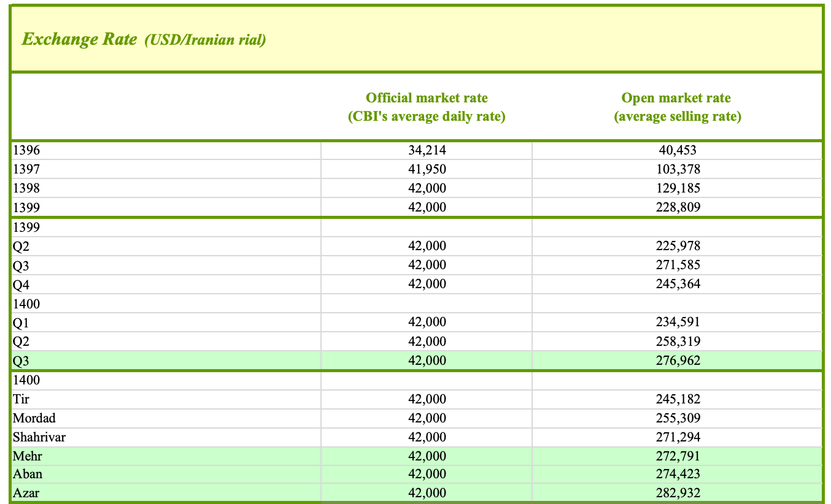
Task: Click the 42,000 value in the Shahrivar row
Action: (427, 437)
